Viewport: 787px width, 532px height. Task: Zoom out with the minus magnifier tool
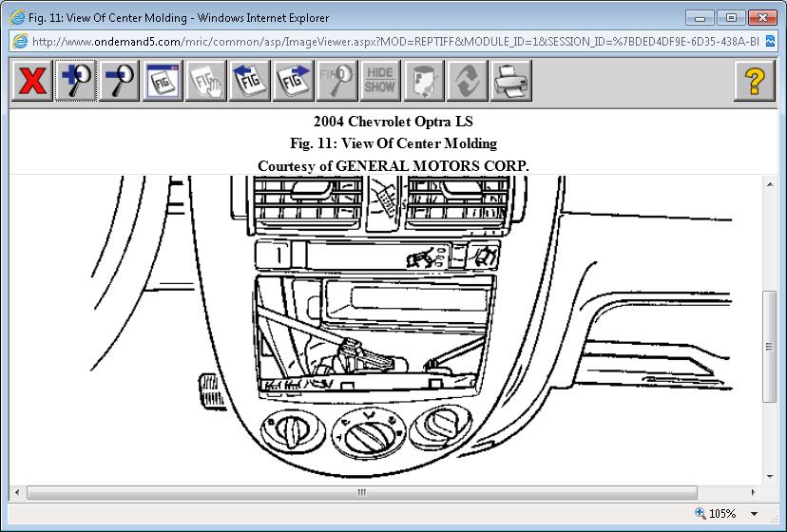[x=119, y=82]
